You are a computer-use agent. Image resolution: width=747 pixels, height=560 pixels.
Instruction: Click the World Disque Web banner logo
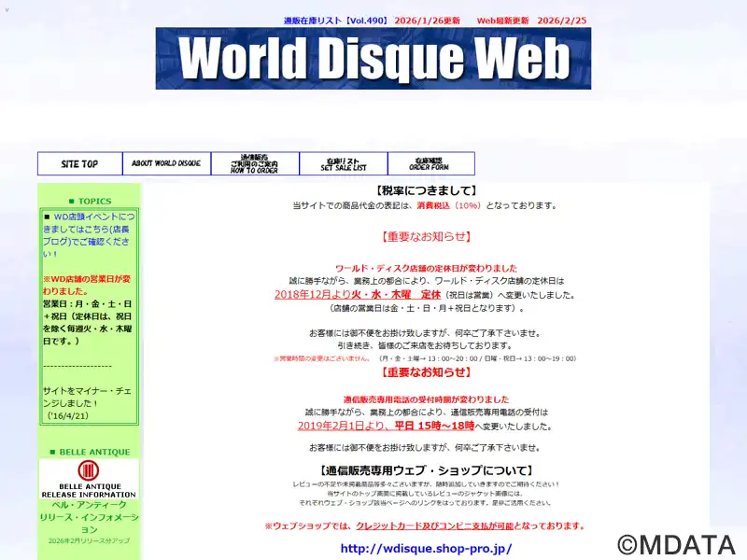tap(373, 58)
